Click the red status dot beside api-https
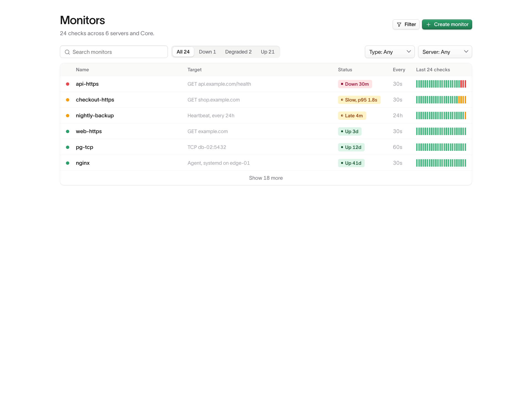Viewport: 532px width, 416px height. (x=68, y=84)
